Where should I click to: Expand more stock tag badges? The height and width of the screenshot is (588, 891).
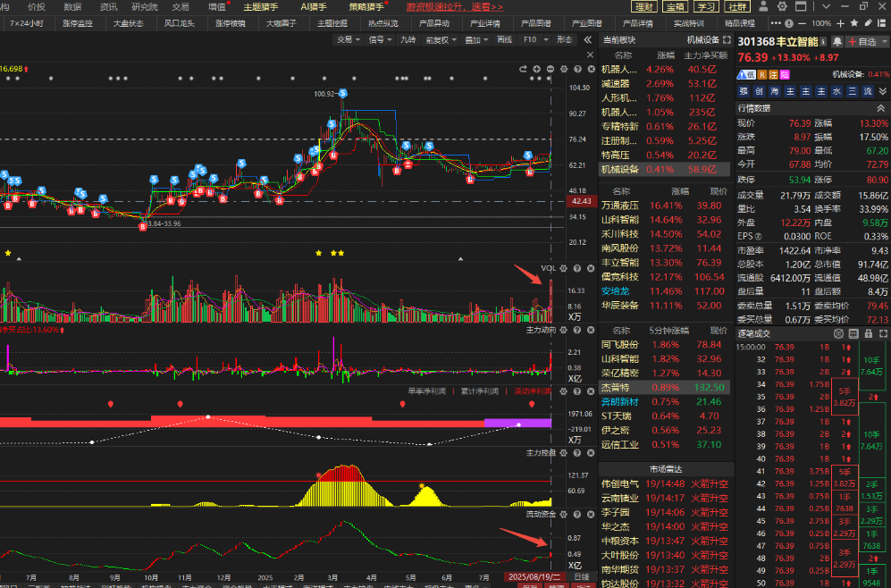882,91
